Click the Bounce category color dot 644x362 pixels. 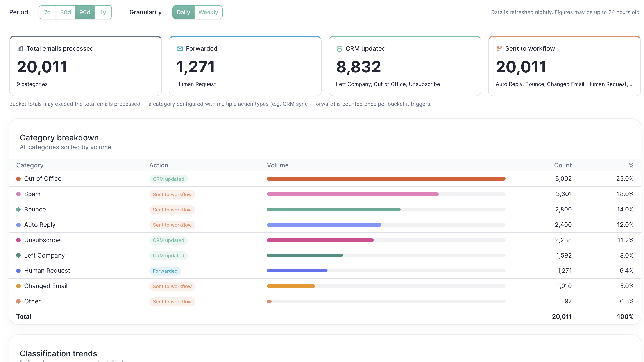[x=18, y=210]
